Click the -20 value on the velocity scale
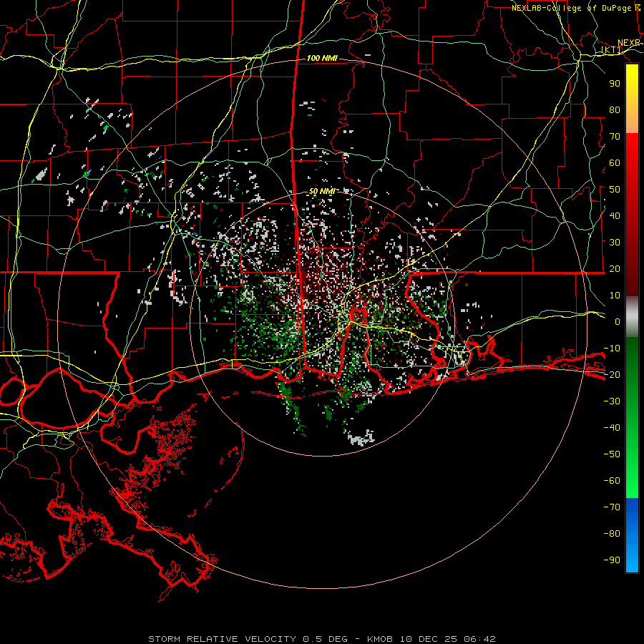644x644 pixels. pos(612,375)
